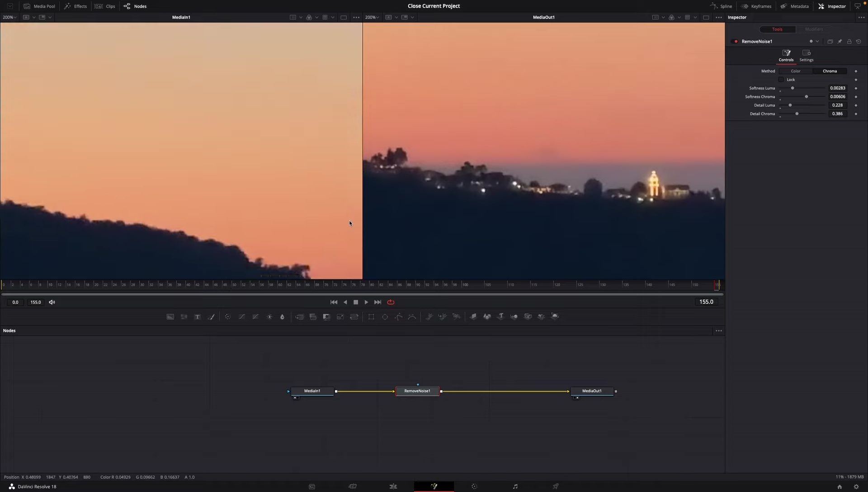This screenshot has height=492, width=868.
Task: Add a B-Spline mask from the toolbar
Action: tap(412, 317)
